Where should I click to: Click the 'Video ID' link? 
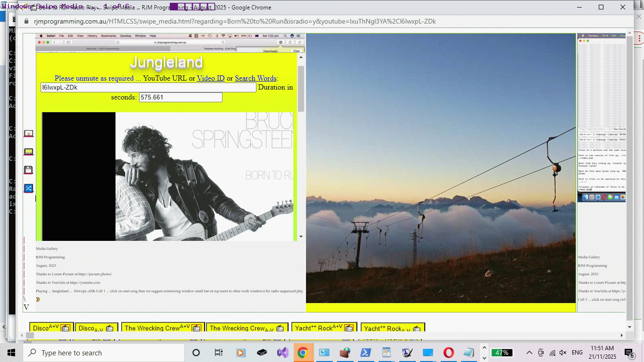[210, 78]
